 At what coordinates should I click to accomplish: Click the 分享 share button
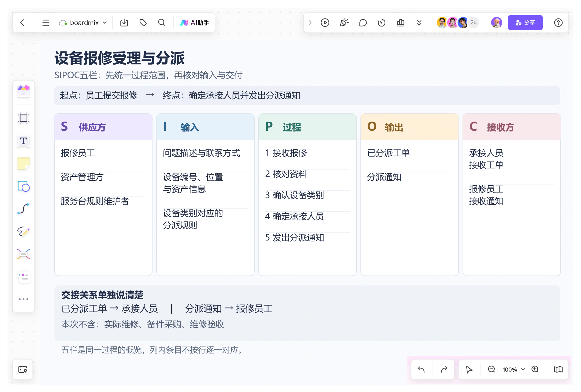point(525,22)
